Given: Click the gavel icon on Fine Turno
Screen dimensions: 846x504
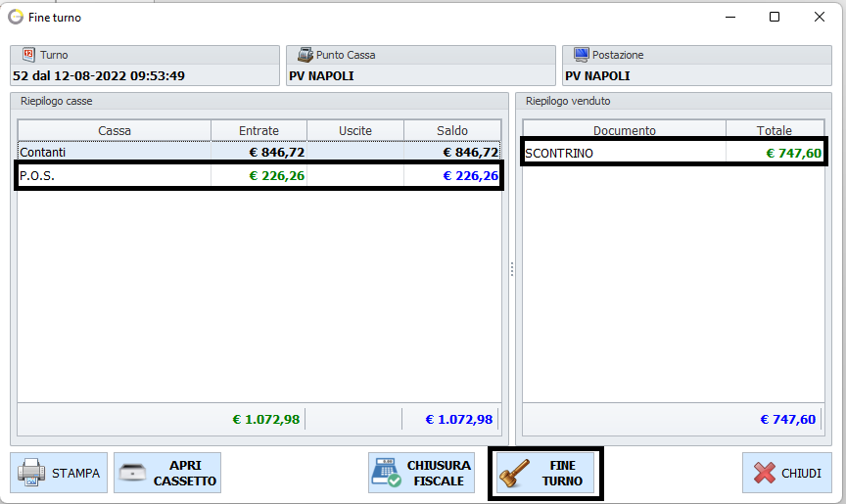Looking at the screenshot, I should (x=514, y=474).
